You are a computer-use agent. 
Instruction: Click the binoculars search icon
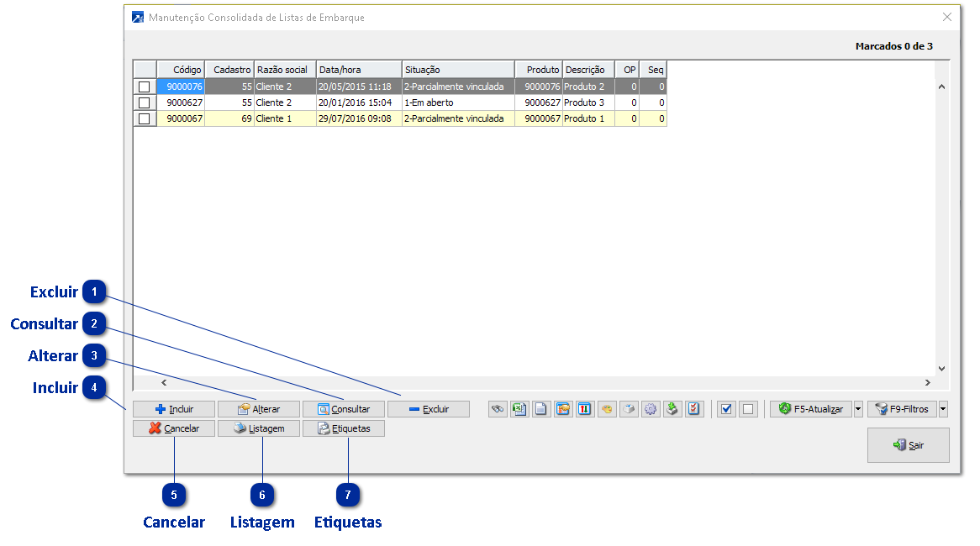tap(498, 409)
